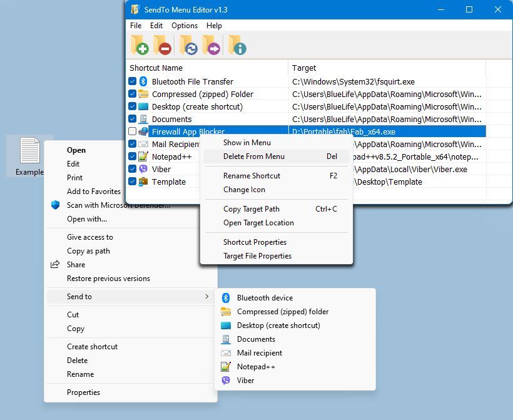Click Viber icon in Send to submenu
Viewport: 513px width, 420px height.
(x=226, y=381)
